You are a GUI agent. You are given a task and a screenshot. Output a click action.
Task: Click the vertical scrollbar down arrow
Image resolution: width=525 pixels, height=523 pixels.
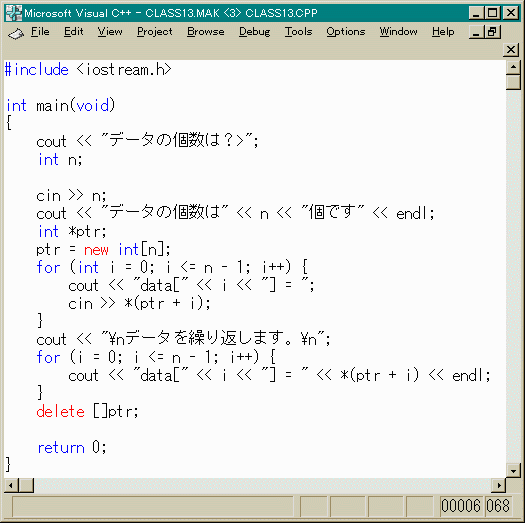pyautogui.click(x=513, y=470)
